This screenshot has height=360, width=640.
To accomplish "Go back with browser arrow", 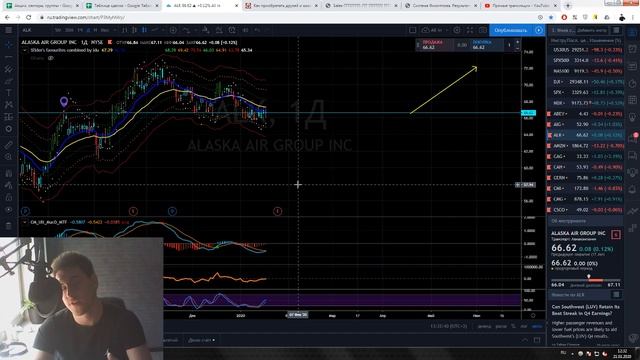I will pyautogui.click(x=7, y=18).
